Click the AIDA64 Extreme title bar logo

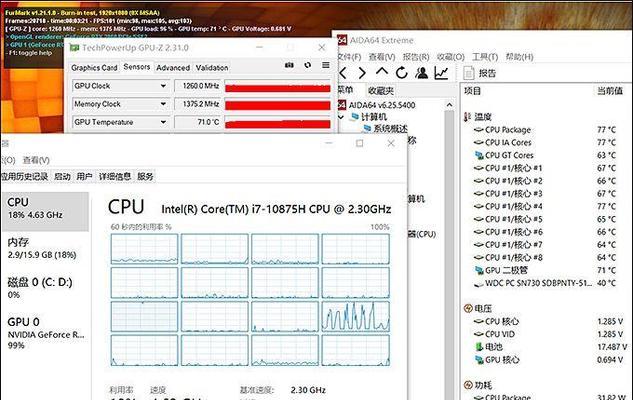pos(342,40)
